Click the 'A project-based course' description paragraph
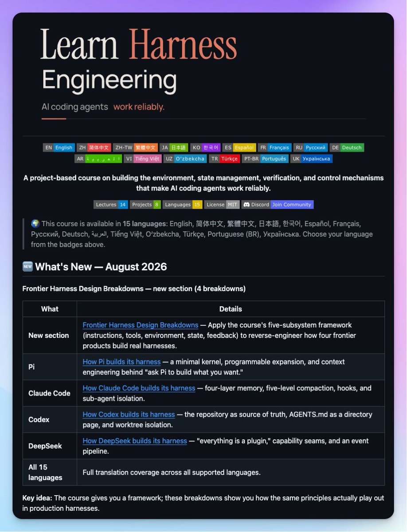407x532 pixels. [x=203, y=183]
